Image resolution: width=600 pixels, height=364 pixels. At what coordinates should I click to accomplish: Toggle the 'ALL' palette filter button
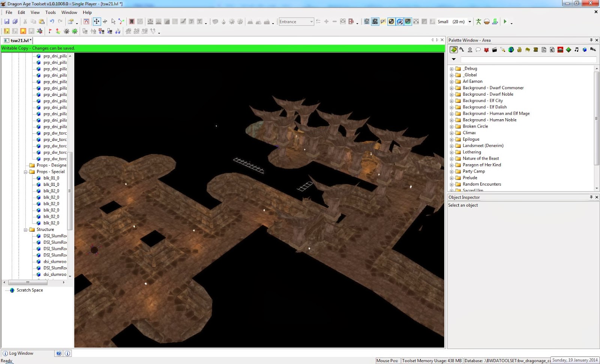(x=593, y=49)
